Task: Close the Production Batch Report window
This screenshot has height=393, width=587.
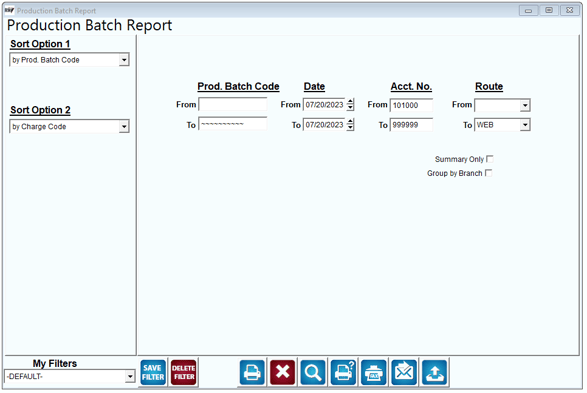Action: tap(570, 11)
